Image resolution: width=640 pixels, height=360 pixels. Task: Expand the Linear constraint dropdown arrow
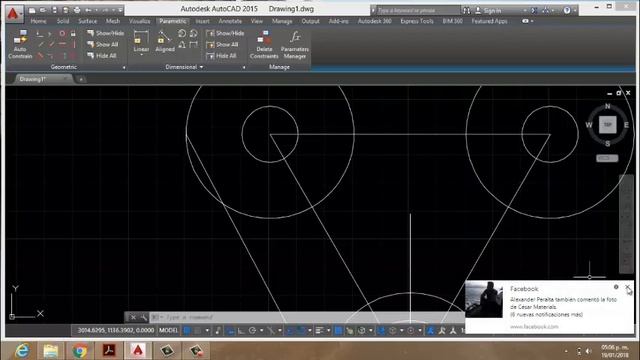pos(141,55)
